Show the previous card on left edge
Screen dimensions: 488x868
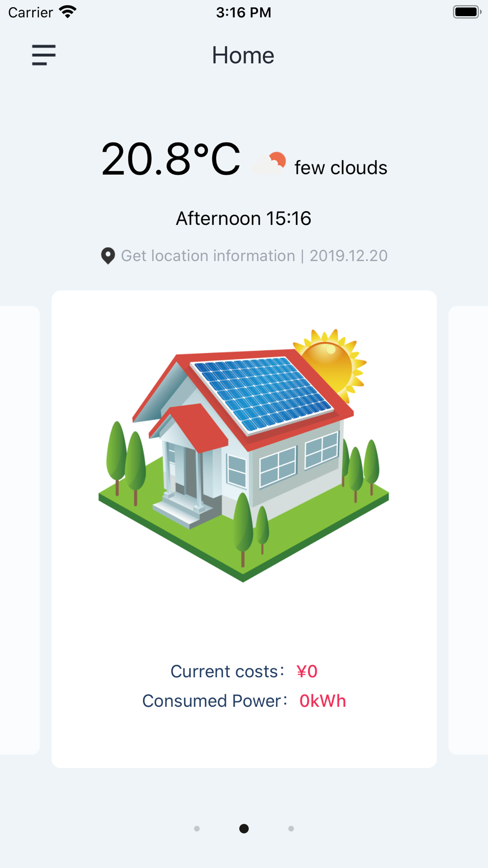tap(19, 530)
